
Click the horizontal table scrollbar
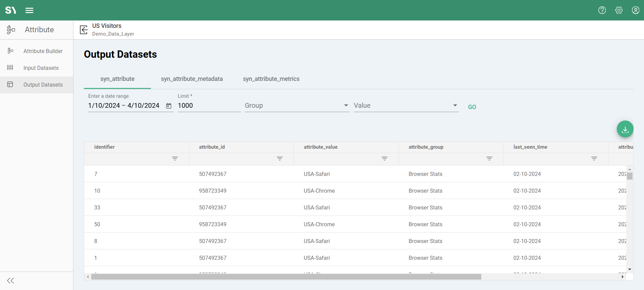click(286, 277)
